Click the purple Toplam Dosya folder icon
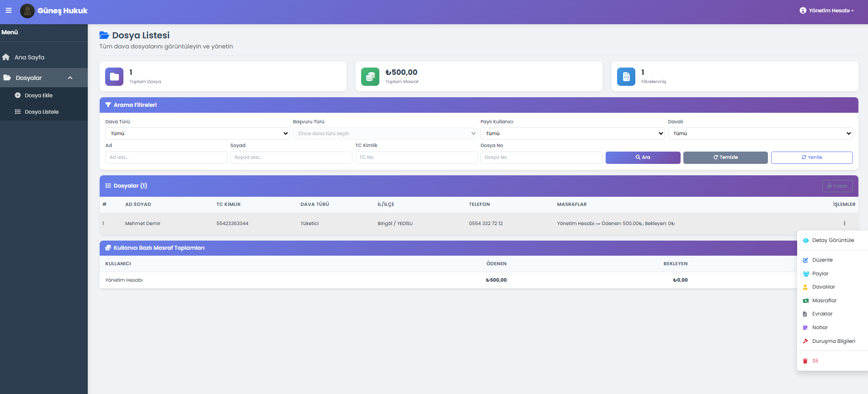This screenshot has width=868, height=394. pos(114,77)
